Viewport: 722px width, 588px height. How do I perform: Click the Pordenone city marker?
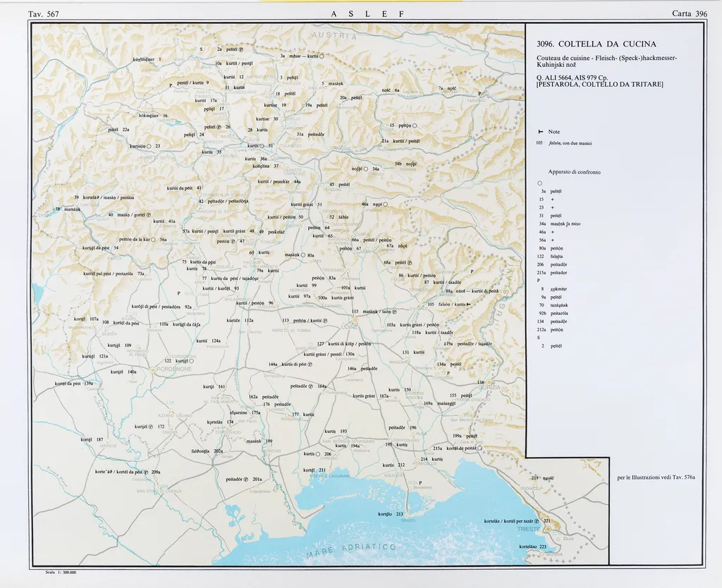tap(152, 369)
